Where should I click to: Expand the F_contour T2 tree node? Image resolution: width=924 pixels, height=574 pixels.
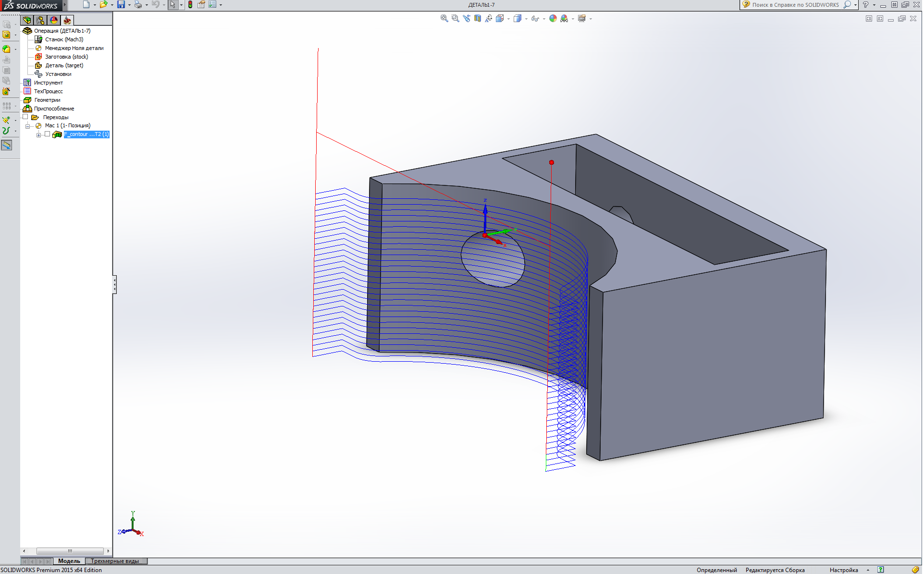point(38,134)
